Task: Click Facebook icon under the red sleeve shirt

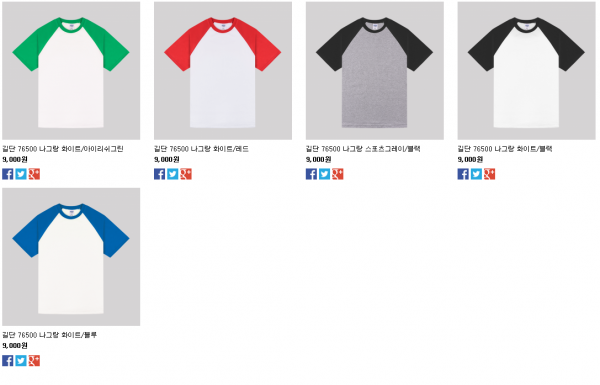Action: [160, 174]
